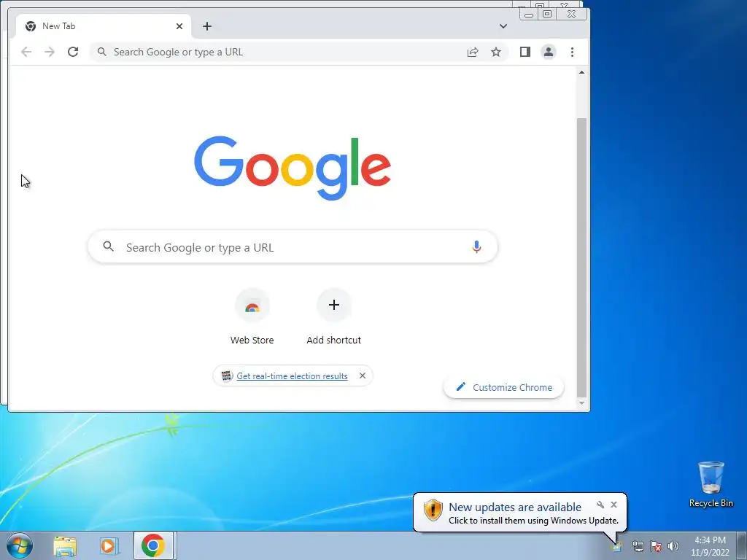Click the Chrome taskbar button
The image size is (747, 560).
[x=153, y=545]
